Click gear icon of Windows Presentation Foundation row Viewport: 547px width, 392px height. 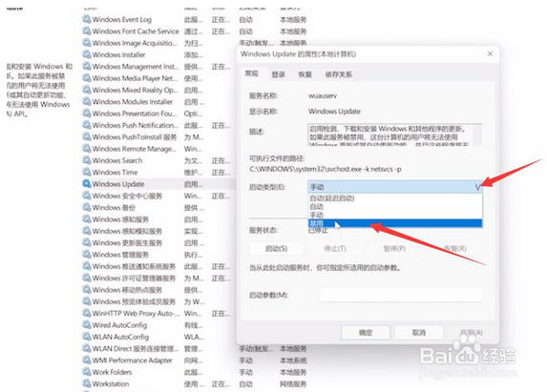[x=87, y=113]
